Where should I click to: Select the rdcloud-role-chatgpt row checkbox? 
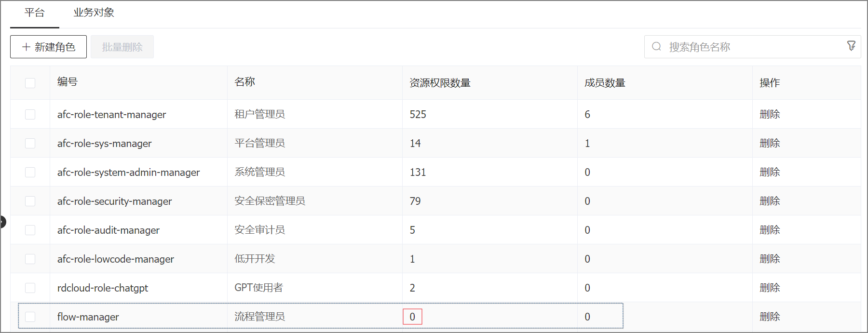pos(30,288)
